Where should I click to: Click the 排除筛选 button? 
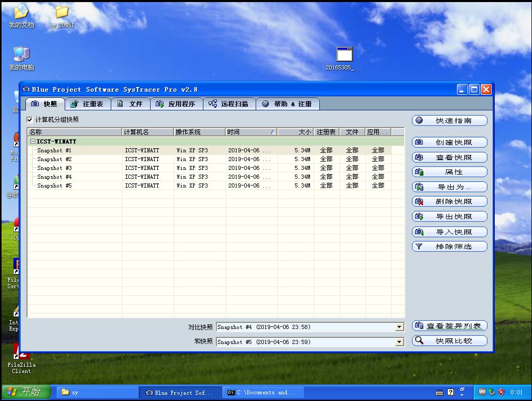tap(450, 247)
